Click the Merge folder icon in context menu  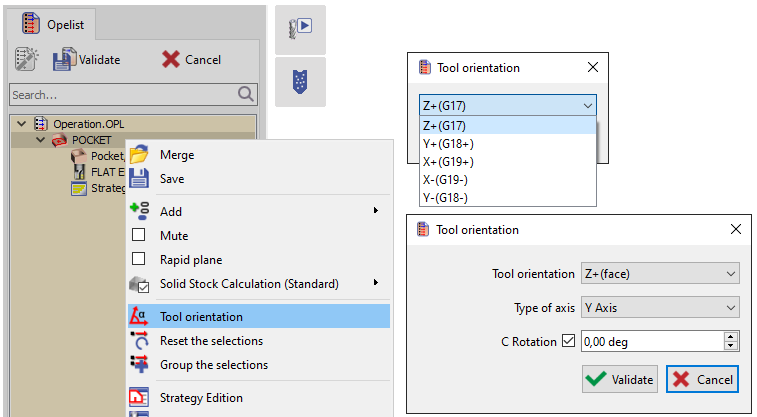click(140, 155)
